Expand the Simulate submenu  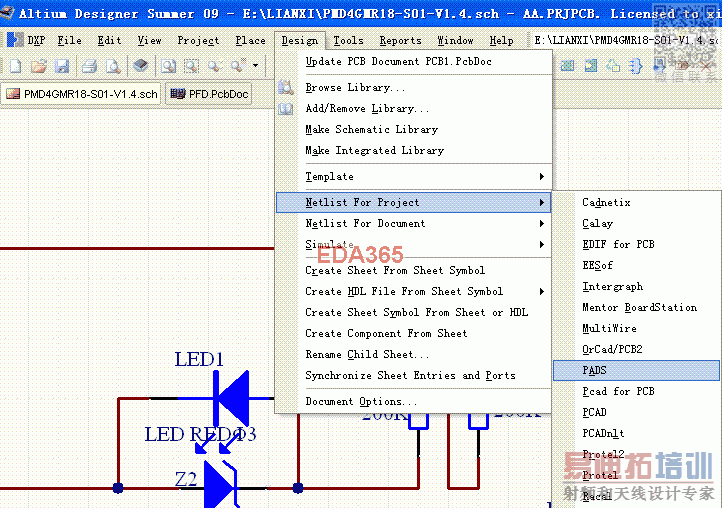click(x=413, y=245)
